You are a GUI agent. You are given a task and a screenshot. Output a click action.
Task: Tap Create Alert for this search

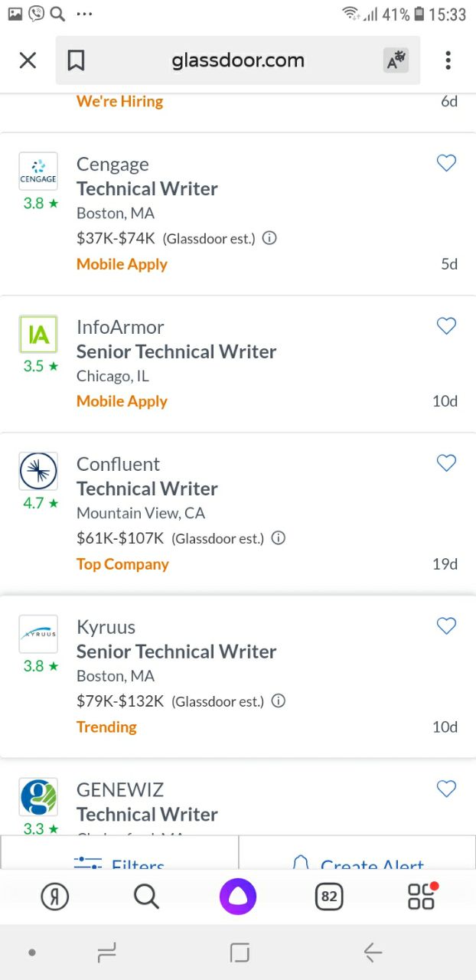357,861
